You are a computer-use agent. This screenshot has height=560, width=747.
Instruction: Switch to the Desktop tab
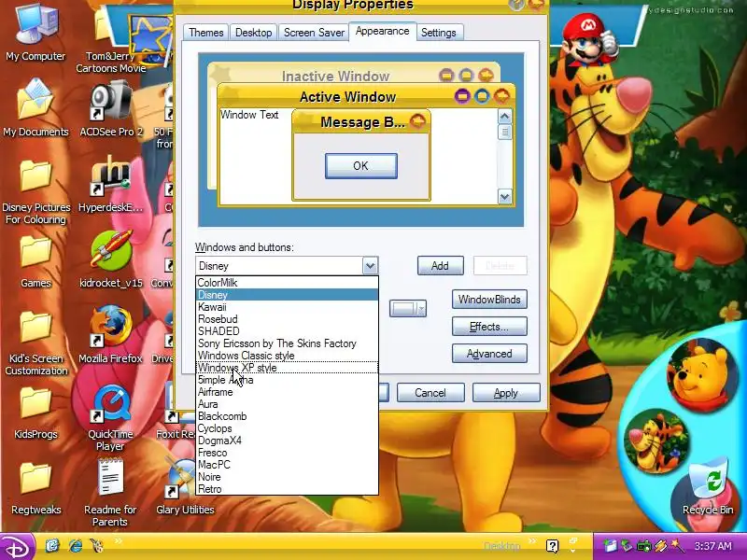(x=253, y=33)
